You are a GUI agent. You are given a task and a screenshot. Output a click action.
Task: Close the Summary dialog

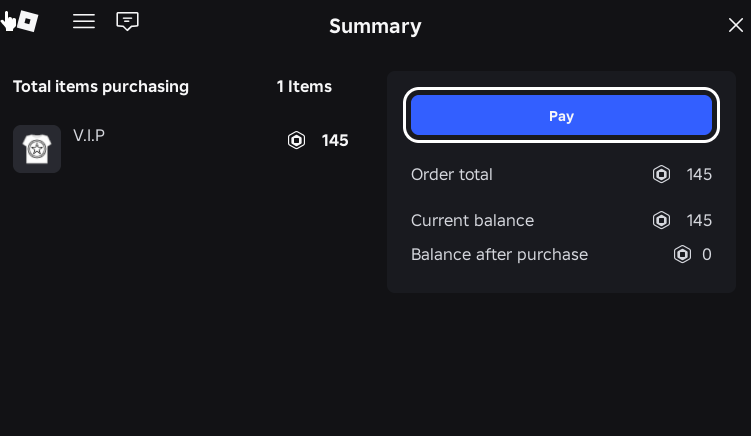click(x=736, y=25)
